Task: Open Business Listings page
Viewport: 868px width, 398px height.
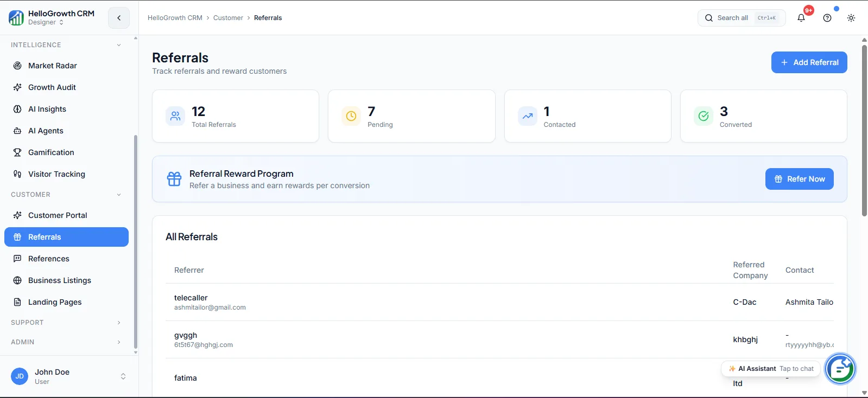Action: [x=66, y=280]
